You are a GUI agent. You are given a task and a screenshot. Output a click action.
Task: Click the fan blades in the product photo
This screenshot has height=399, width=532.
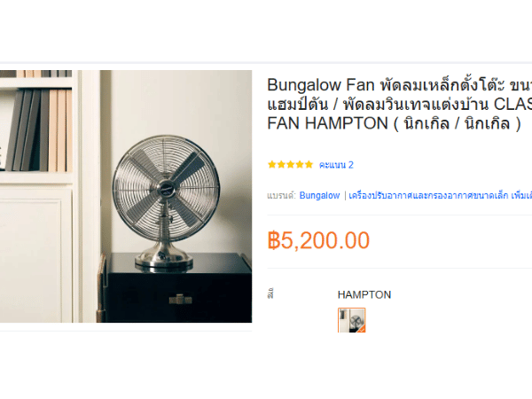(167, 188)
